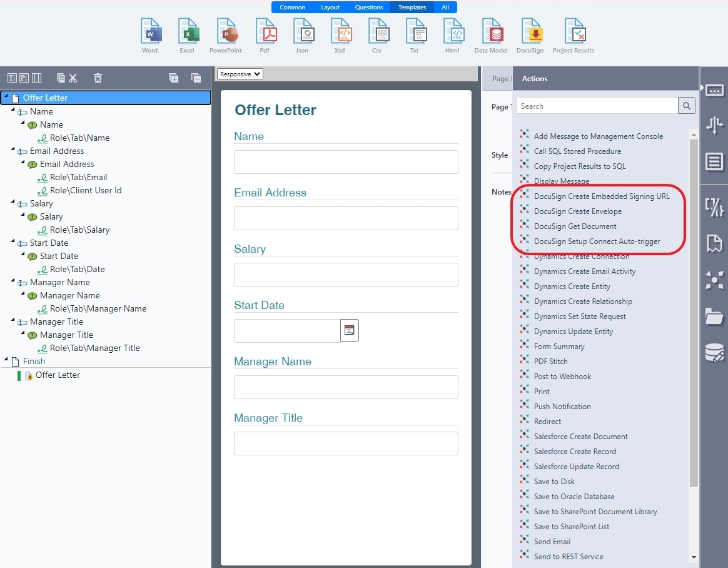Cut the selected item with the scissors icon
This screenshot has width=728, height=568.
coord(73,78)
